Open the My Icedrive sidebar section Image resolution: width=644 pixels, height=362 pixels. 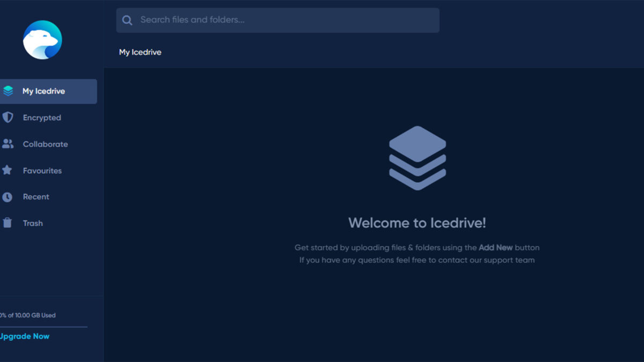[48, 91]
